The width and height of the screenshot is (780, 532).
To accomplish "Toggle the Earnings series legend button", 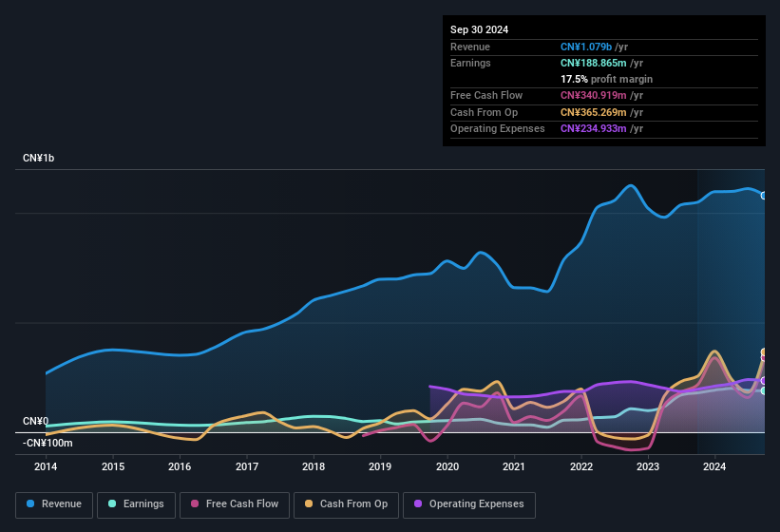I will 136,504.
